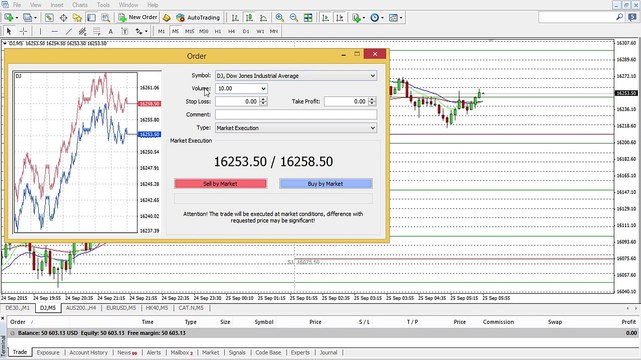Expand the Indicators list dropdown arrow
This screenshot has height=360, width=641.
(363, 18)
